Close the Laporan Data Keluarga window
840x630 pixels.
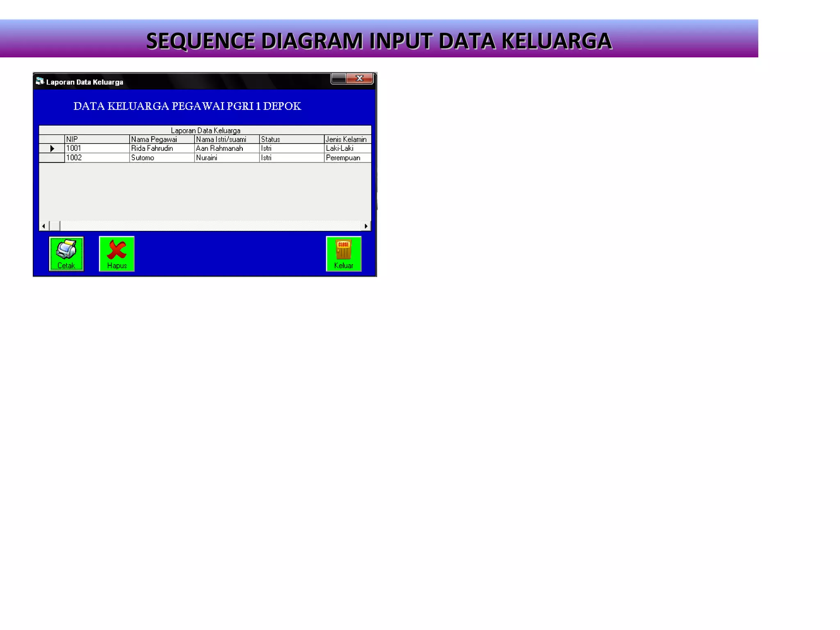(360, 78)
